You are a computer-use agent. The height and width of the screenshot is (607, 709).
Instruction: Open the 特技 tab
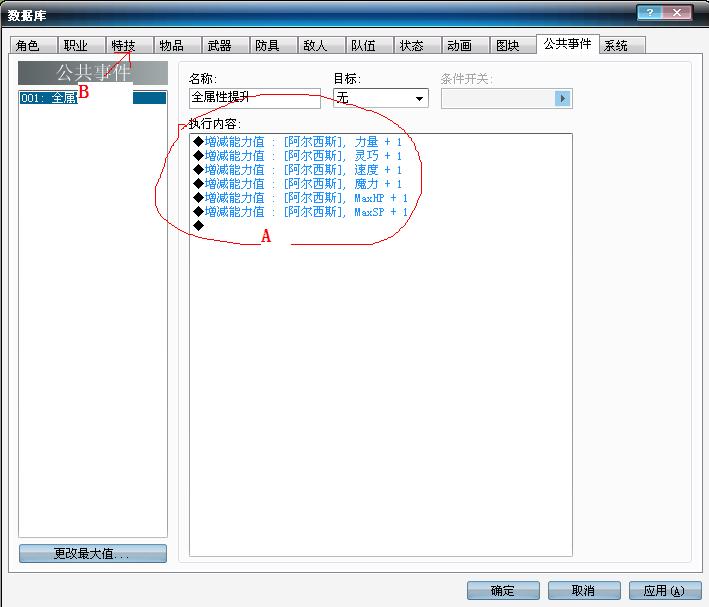click(130, 45)
